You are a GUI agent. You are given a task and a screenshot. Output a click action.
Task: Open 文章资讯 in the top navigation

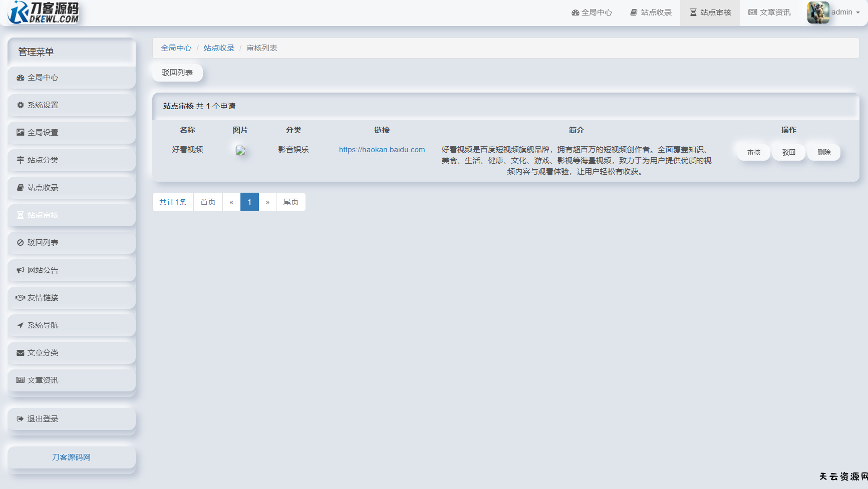coord(769,13)
